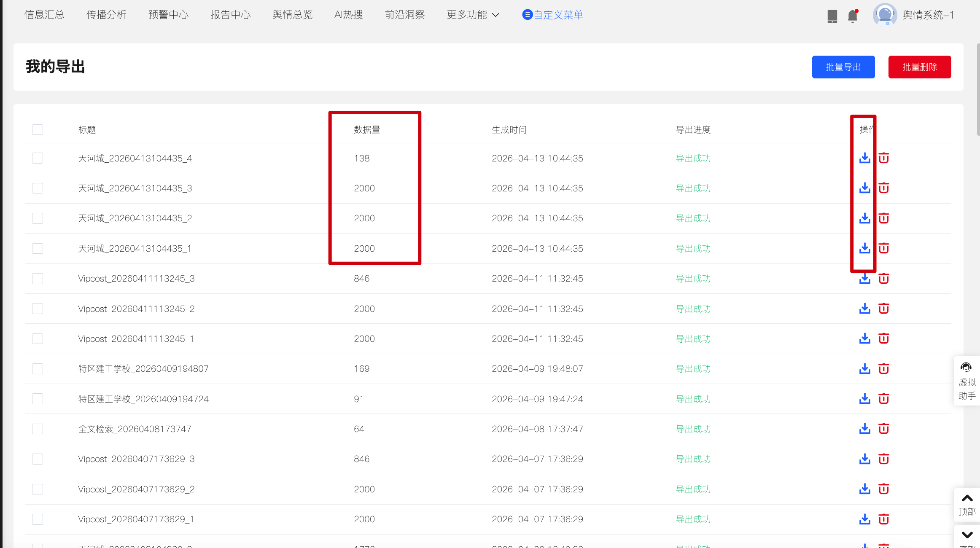Open AI热搜 menu item

point(348,15)
